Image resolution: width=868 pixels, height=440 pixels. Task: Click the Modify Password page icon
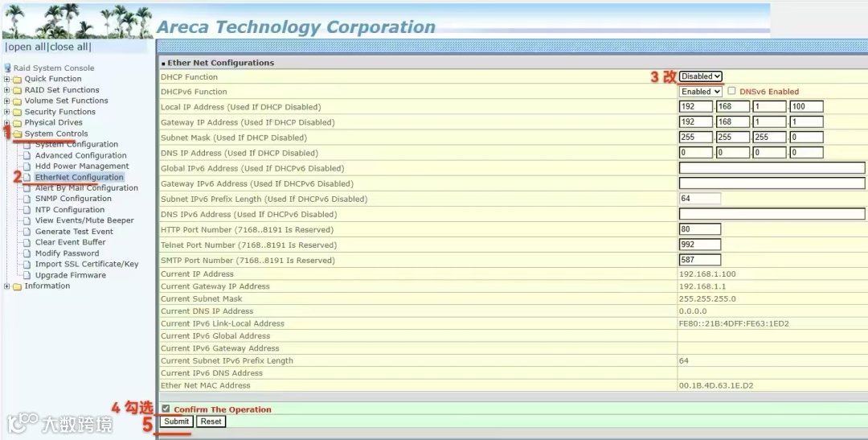(27, 253)
